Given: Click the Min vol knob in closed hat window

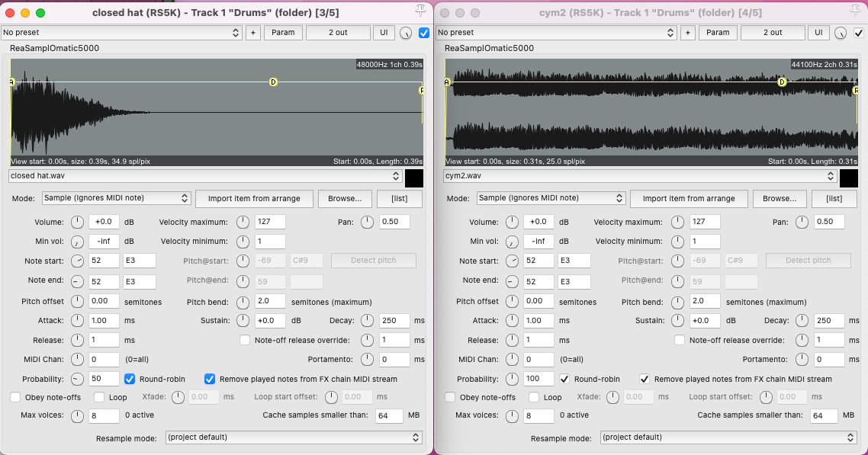Looking at the screenshot, I should (x=78, y=242).
